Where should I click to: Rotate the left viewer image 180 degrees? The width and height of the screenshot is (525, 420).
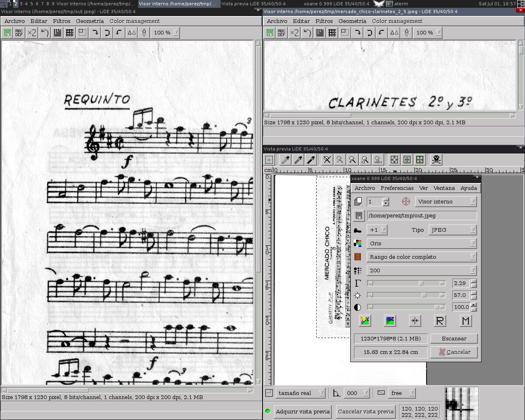coord(107,33)
